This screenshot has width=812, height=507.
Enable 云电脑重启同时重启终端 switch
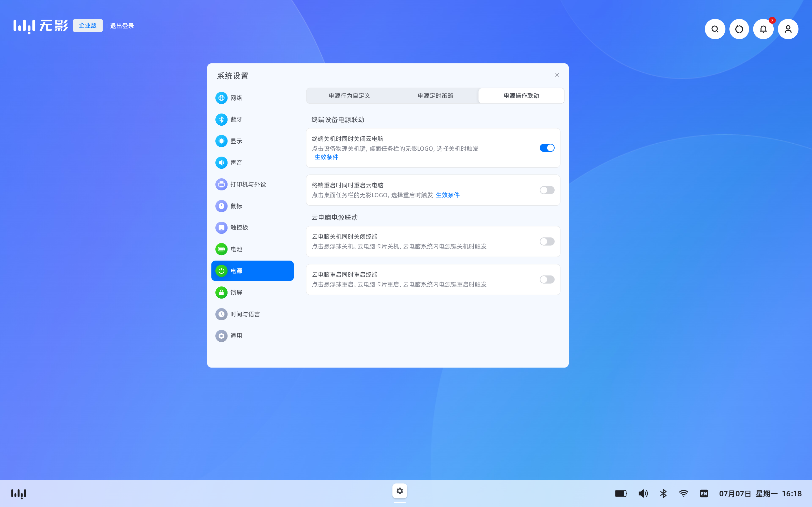click(547, 279)
